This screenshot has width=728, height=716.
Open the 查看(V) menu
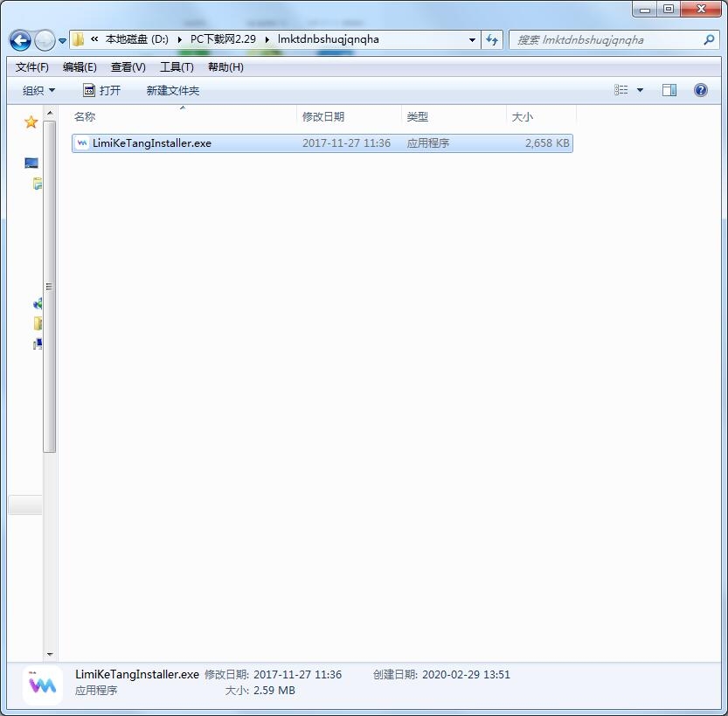coord(128,67)
